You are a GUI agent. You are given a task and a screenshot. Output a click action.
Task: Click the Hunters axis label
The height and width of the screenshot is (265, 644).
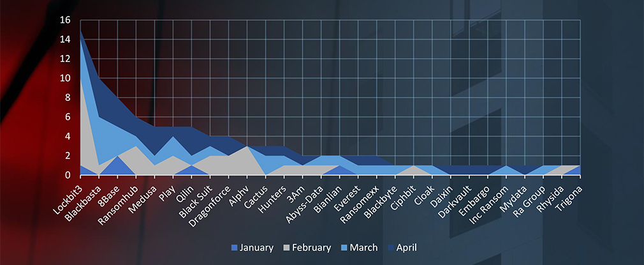pyautogui.click(x=273, y=199)
